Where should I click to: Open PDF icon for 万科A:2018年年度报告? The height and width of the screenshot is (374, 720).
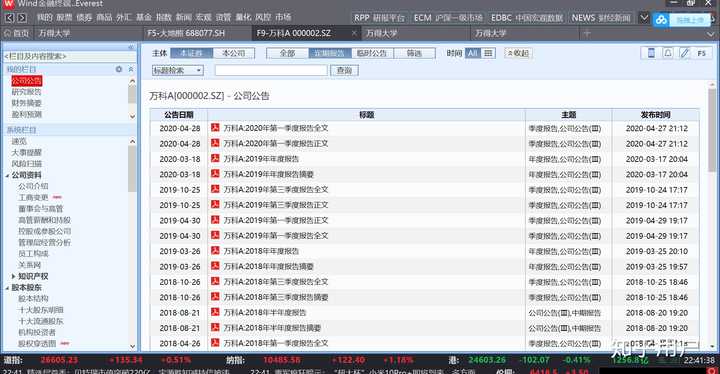(215, 251)
